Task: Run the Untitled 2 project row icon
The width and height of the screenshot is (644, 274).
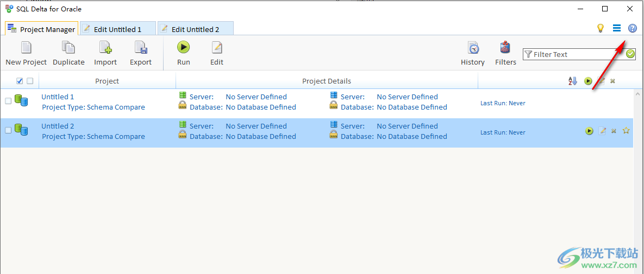Action: (x=589, y=131)
